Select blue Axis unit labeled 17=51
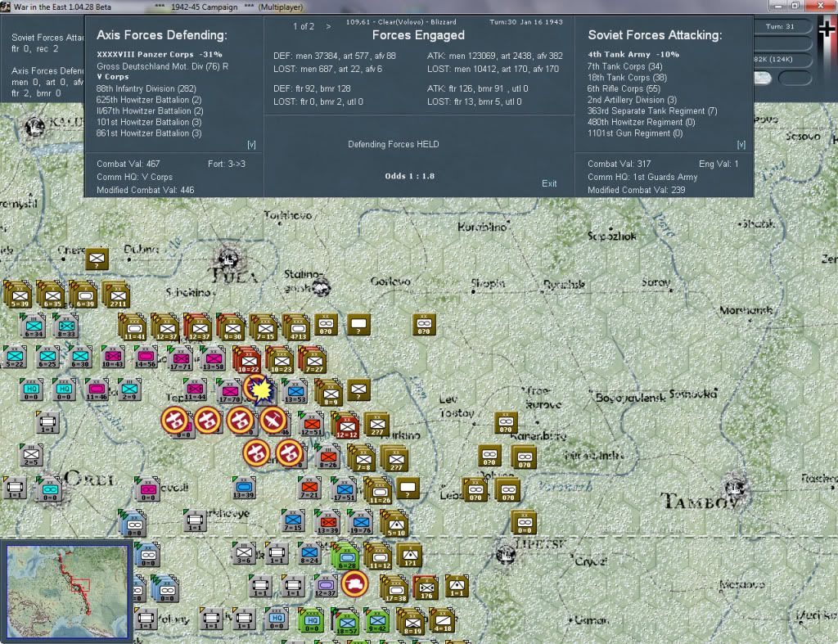The width and height of the screenshot is (838, 644). (344, 489)
